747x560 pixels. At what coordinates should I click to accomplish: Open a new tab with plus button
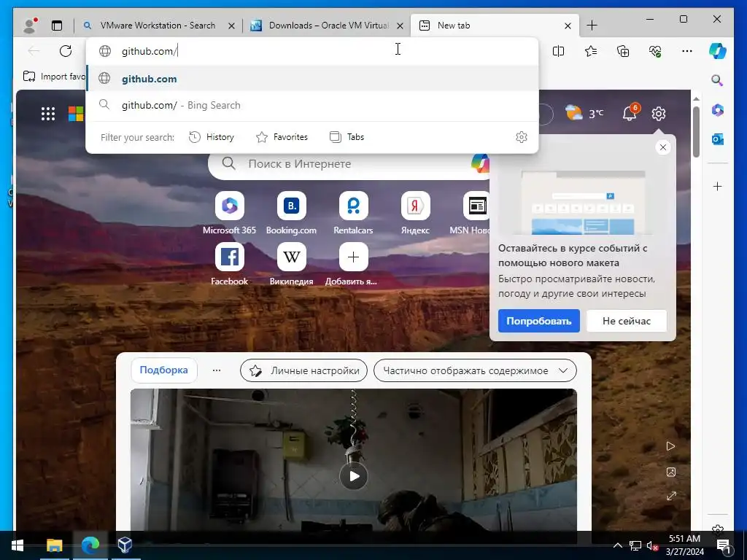(x=592, y=26)
